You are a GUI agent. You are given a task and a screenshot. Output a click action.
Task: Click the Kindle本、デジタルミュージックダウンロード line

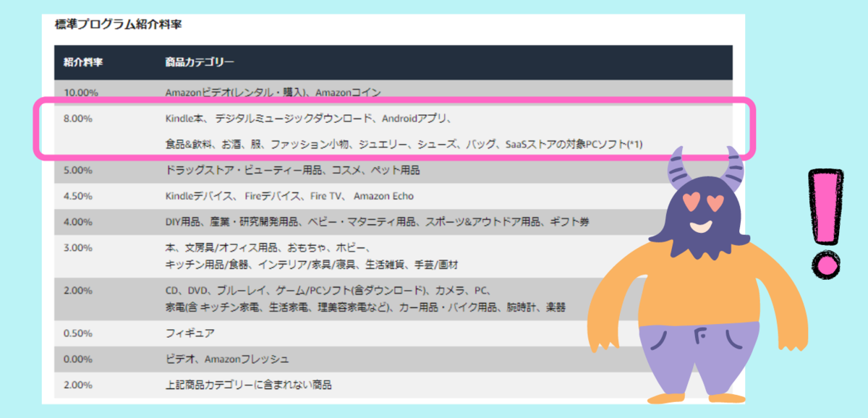pyautogui.click(x=309, y=119)
